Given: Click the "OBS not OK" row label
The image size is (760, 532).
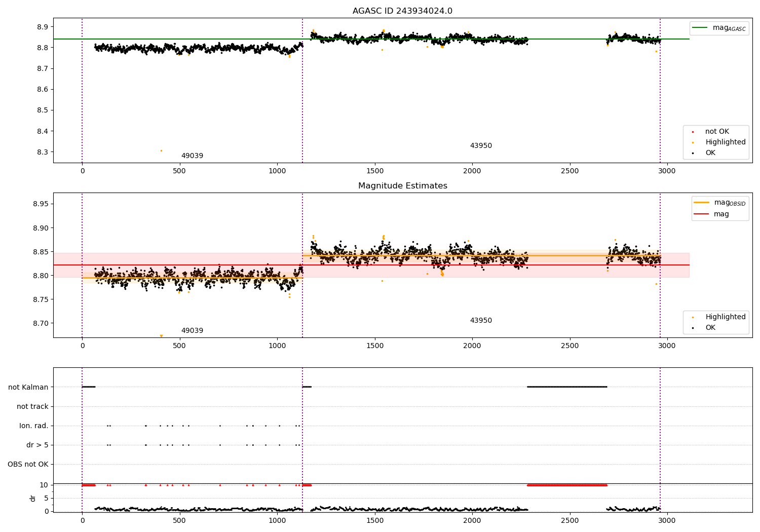Looking at the screenshot, I should click(x=28, y=465).
